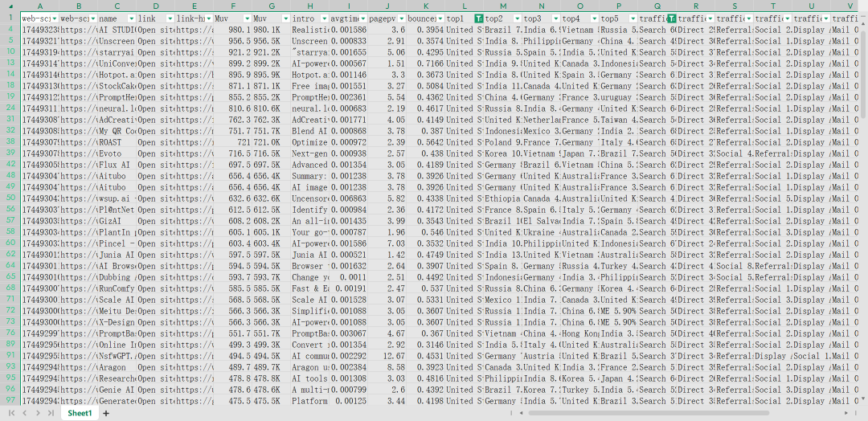Select column A header

40,6
